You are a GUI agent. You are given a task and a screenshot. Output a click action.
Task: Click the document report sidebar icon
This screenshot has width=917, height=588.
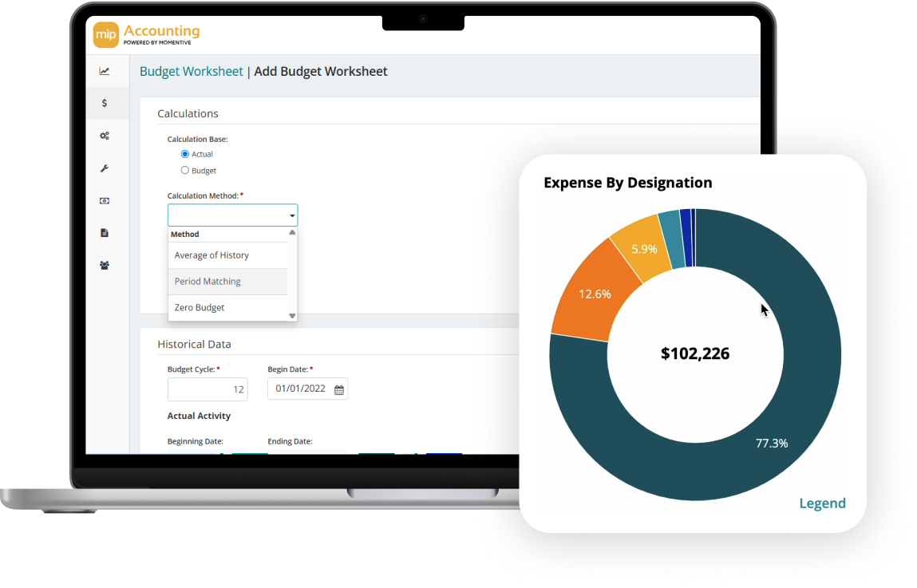pos(105,233)
